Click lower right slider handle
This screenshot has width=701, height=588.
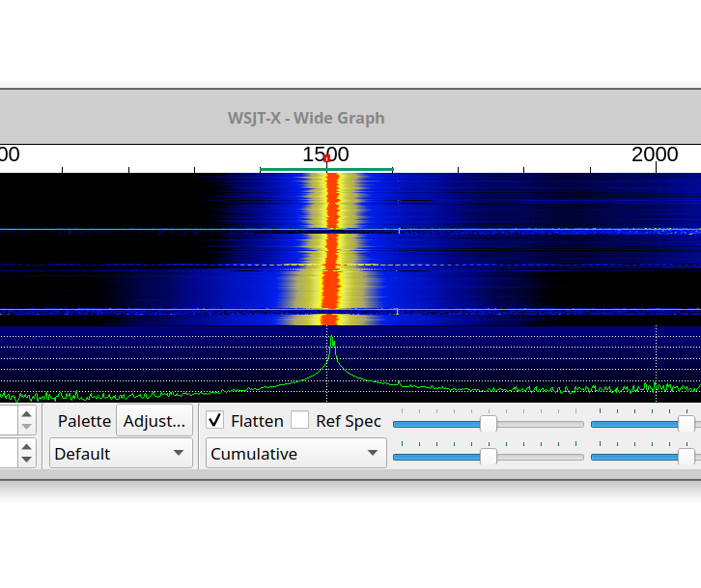coord(687,457)
